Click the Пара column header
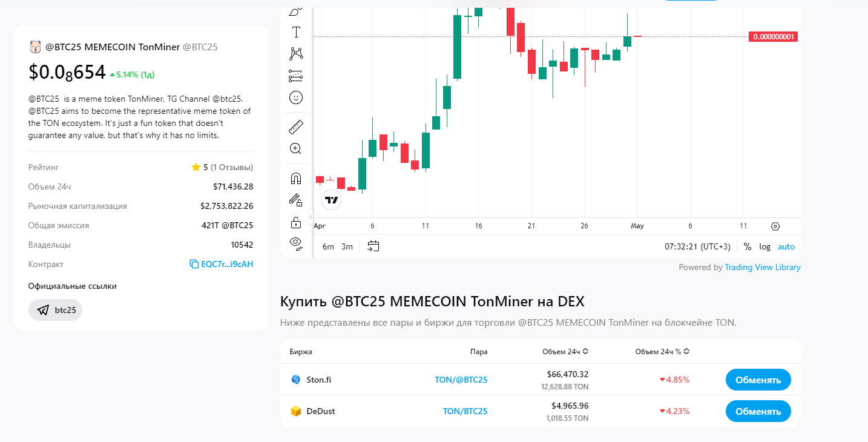 pyautogui.click(x=479, y=351)
